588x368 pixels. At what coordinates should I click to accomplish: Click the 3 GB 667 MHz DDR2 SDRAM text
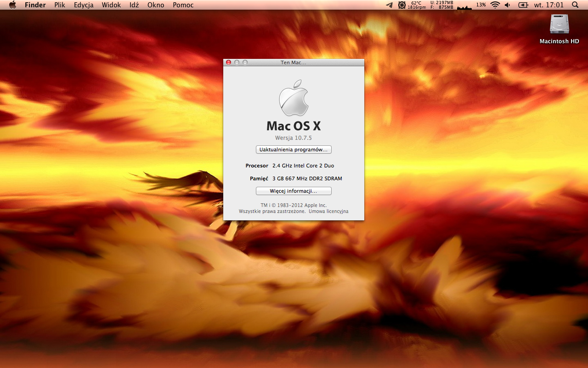(x=307, y=178)
